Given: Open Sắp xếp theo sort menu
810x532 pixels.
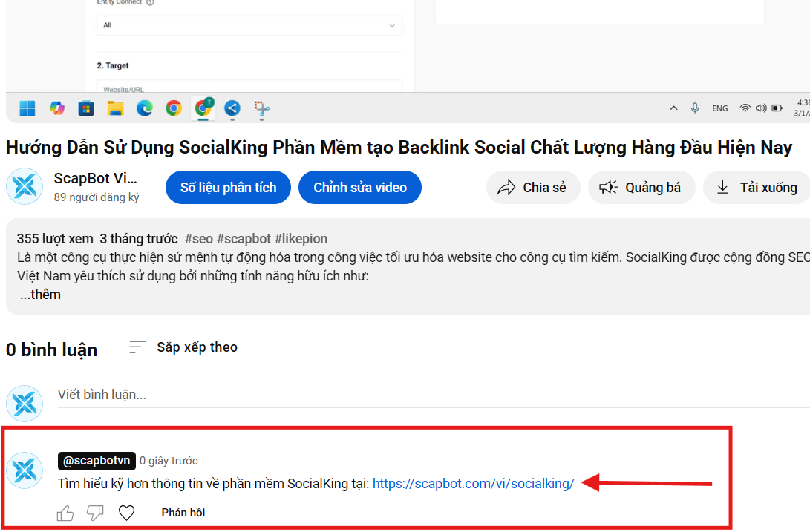Looking at the screenshot, I should click(x=183, y=347).
